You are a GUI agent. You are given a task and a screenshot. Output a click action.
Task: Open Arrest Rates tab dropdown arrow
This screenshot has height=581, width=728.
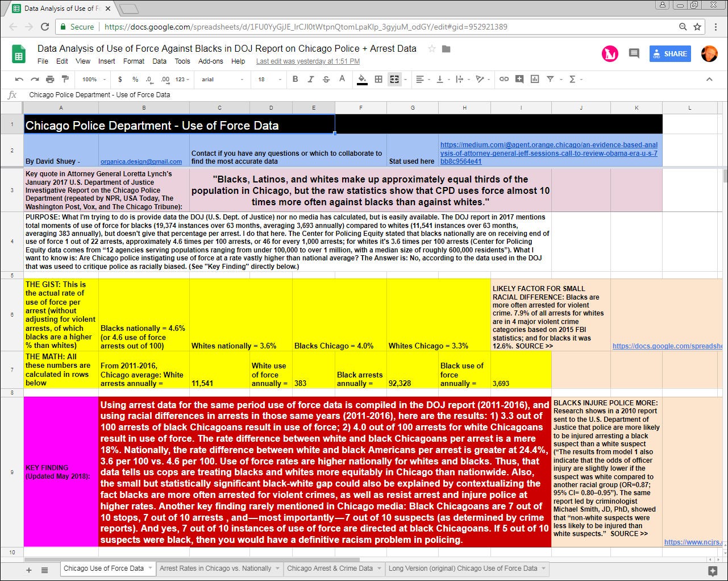(278, 568)
